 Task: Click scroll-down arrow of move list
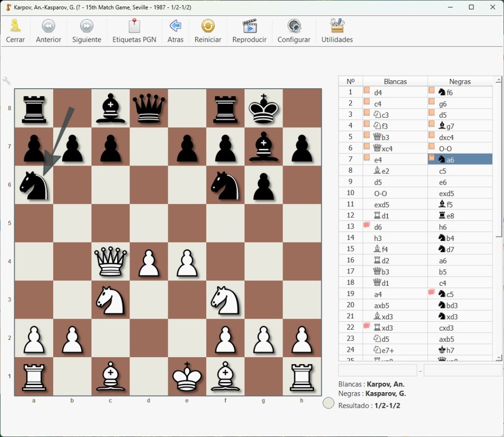[499, 358]
